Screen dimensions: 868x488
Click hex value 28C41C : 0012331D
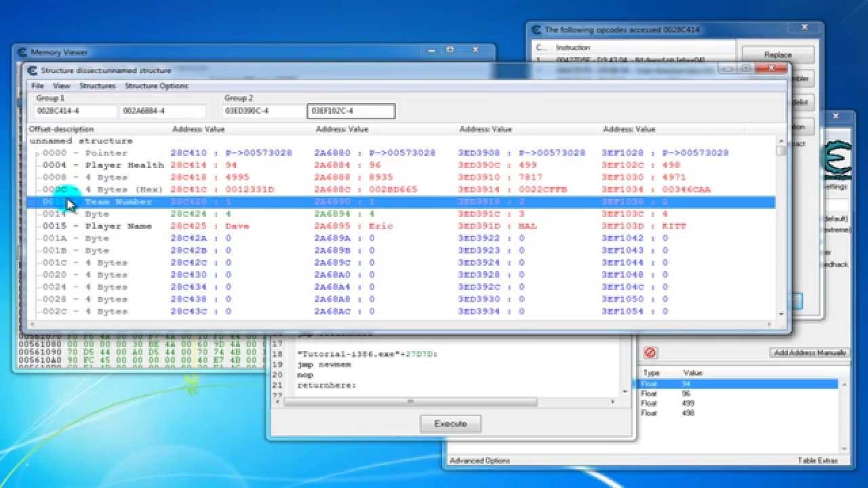click(x=222, y=190)
